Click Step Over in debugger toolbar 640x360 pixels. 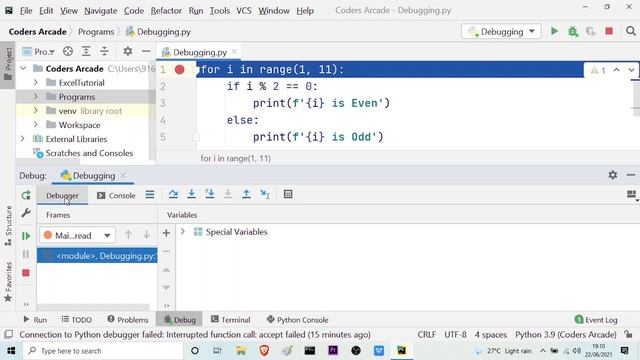(x=173, y=194)
